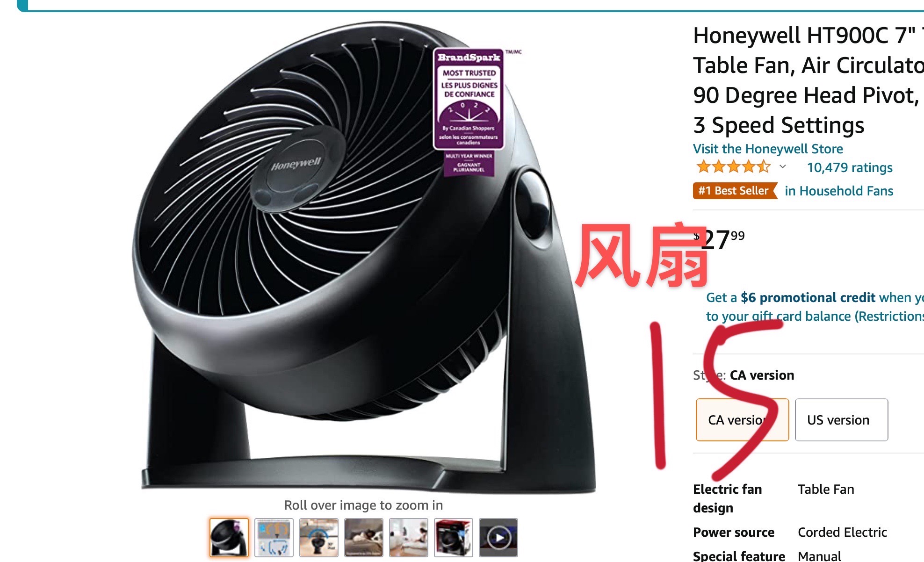The image size is (924, 562).
Task: Click the orange star rating icons
Action: click(x=733, y=166)
